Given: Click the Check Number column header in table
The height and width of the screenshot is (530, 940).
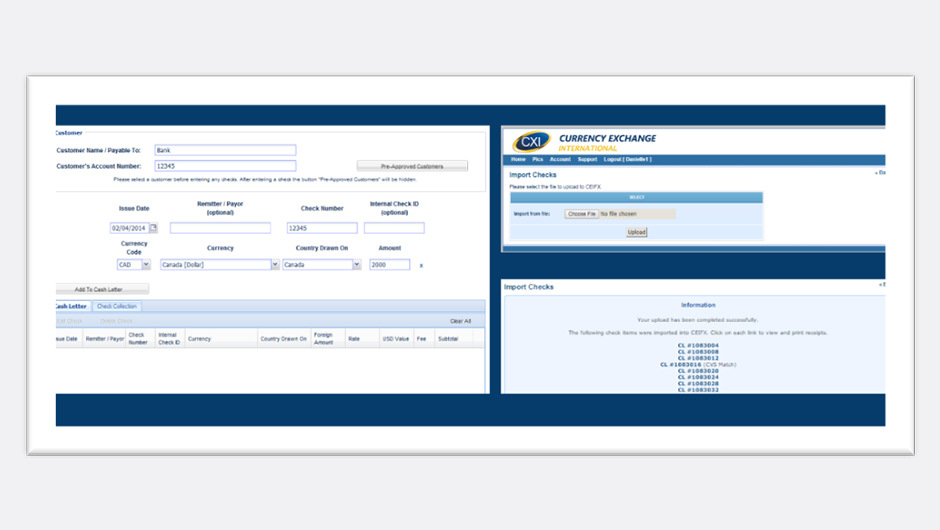Looking at the screenshot, I should coord(138,339).
